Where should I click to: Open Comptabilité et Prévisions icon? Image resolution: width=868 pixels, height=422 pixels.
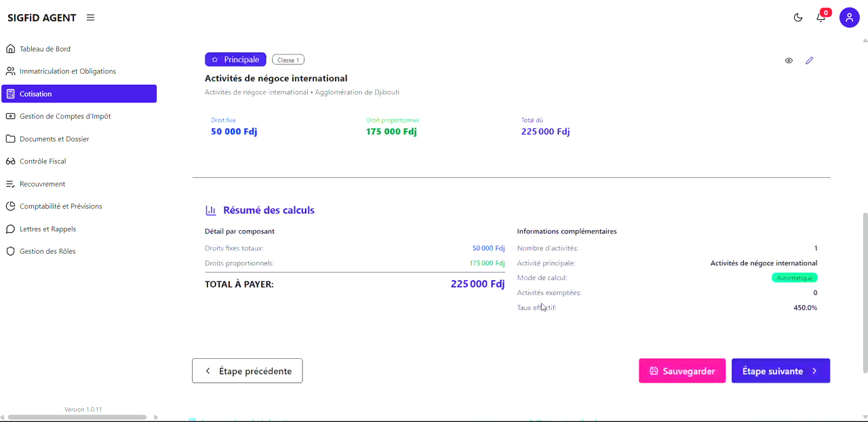pyautogui.click(x=10, y=206)
